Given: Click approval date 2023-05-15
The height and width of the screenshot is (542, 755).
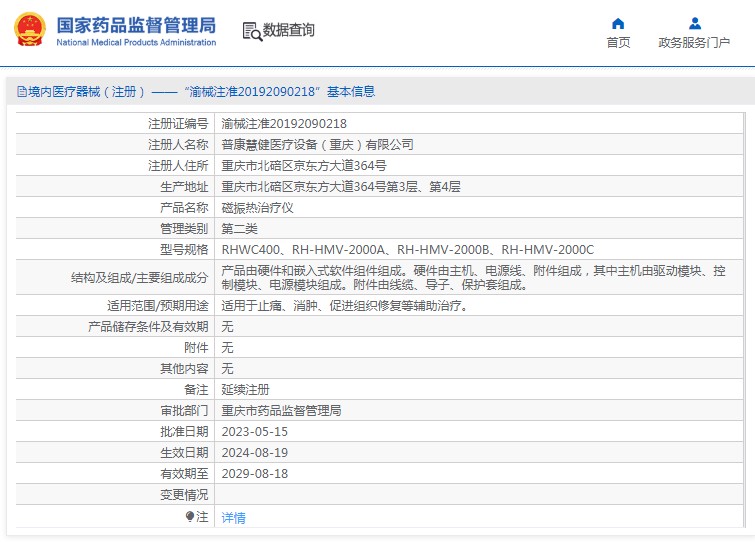Looking at the screenshot, I should [x=255, y=432].
